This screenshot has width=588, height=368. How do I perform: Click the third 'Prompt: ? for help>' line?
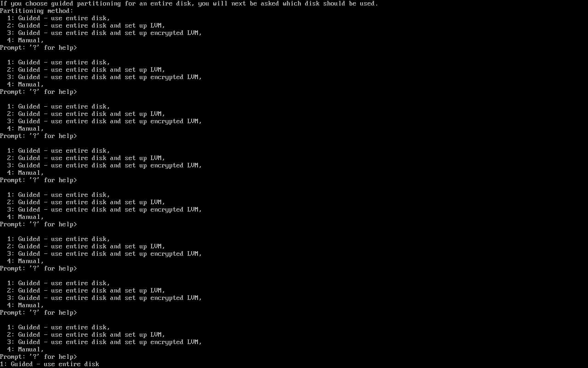click(39, 136)
